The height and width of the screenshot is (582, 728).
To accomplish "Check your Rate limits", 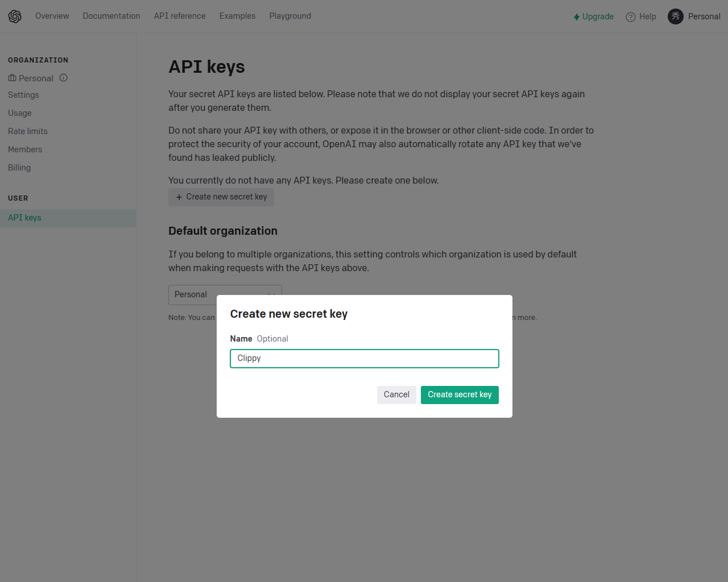I will pyautogui.click(x=27, y=131).
